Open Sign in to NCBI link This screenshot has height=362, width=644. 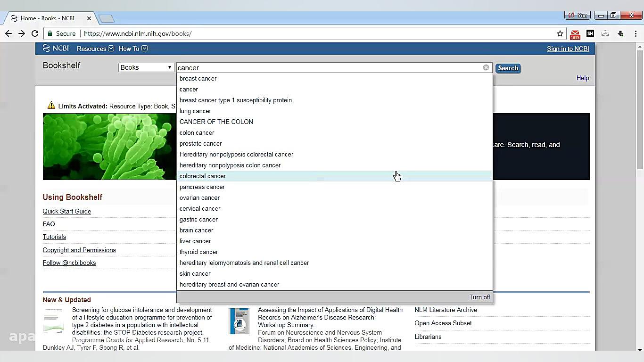[568, 49]
